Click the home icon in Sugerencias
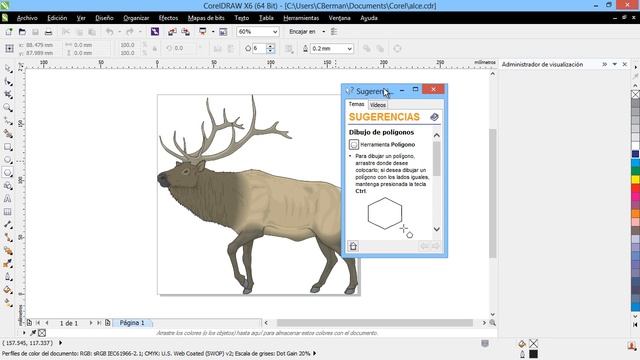 pyautogui.click(x=353, y=246)
